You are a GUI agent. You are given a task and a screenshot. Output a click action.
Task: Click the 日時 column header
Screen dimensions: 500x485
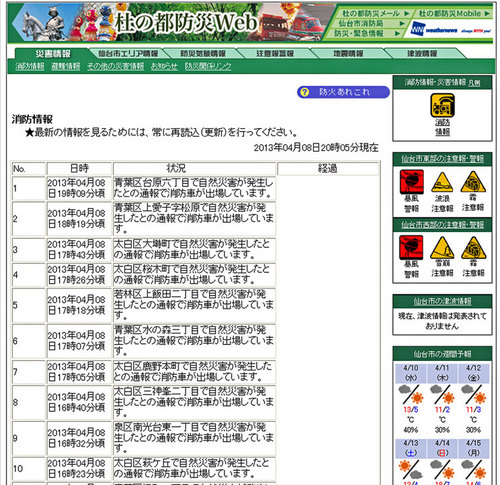(x=79, y=168)
